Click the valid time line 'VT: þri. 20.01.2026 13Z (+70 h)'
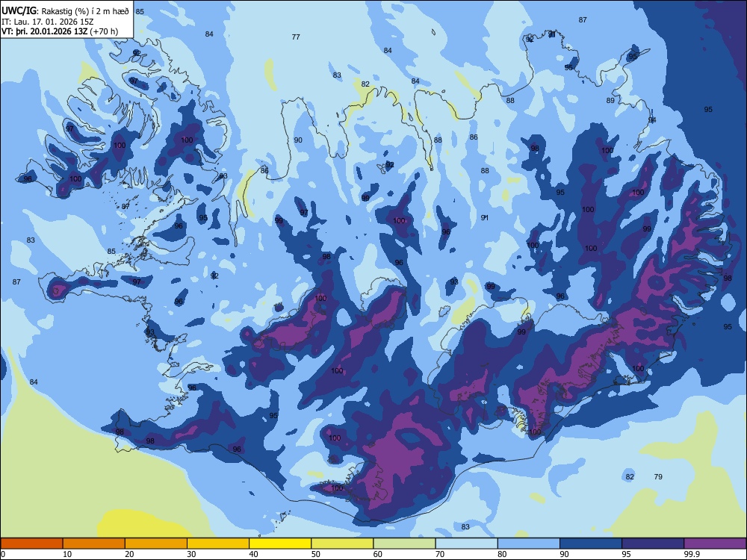The height and width of the screenshot is (560, 747). click(x=60, y=31)
